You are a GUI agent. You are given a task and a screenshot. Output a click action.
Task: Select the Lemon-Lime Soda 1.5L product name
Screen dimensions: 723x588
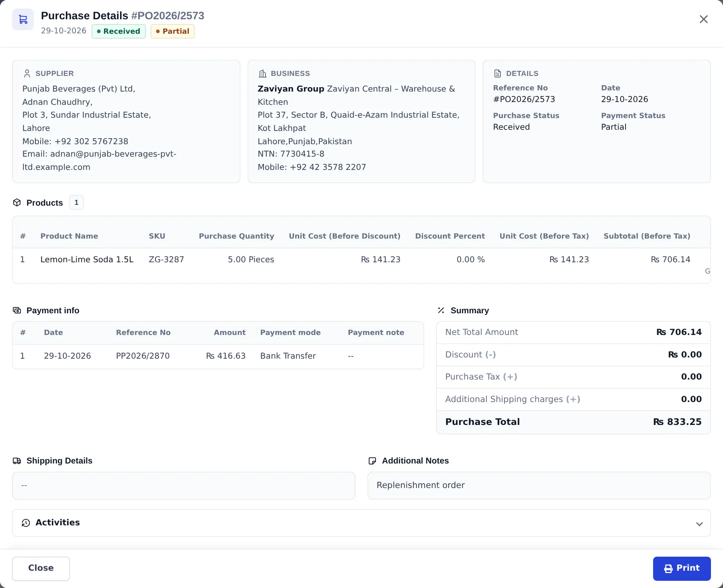coord(87,259)
